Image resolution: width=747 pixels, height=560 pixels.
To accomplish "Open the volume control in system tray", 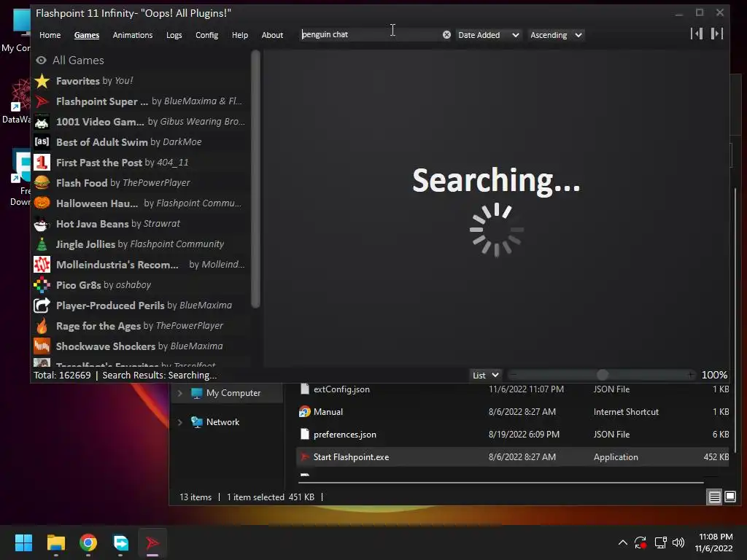I will click(678, 542).
